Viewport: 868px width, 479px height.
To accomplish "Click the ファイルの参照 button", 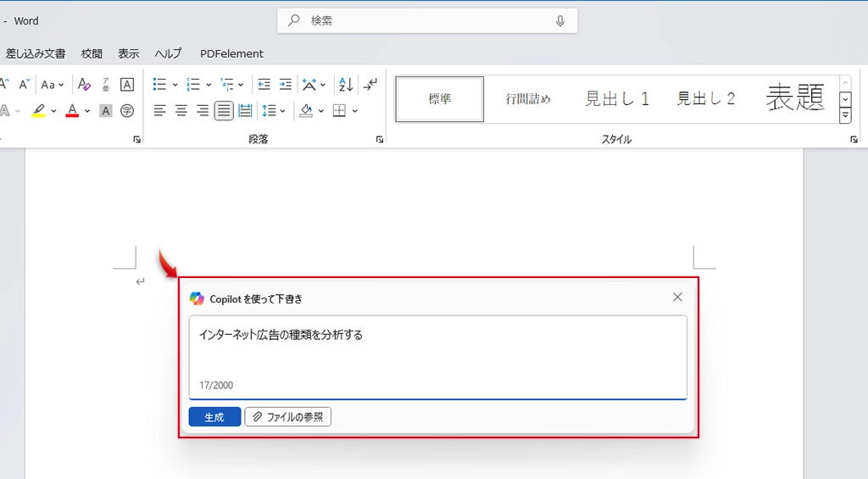I will [288, 417].
